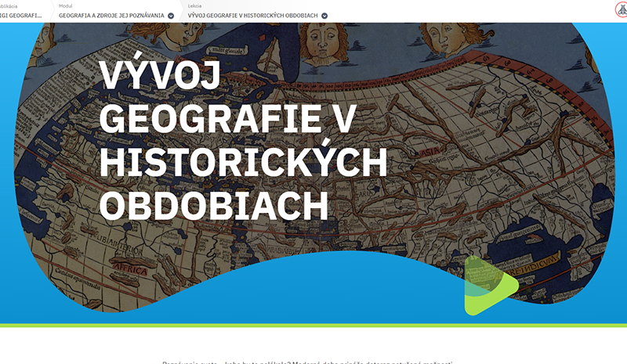Click the heading Vývoj geografie v historických obdobiach
The image size is (627, 364).
coord(243,137)
